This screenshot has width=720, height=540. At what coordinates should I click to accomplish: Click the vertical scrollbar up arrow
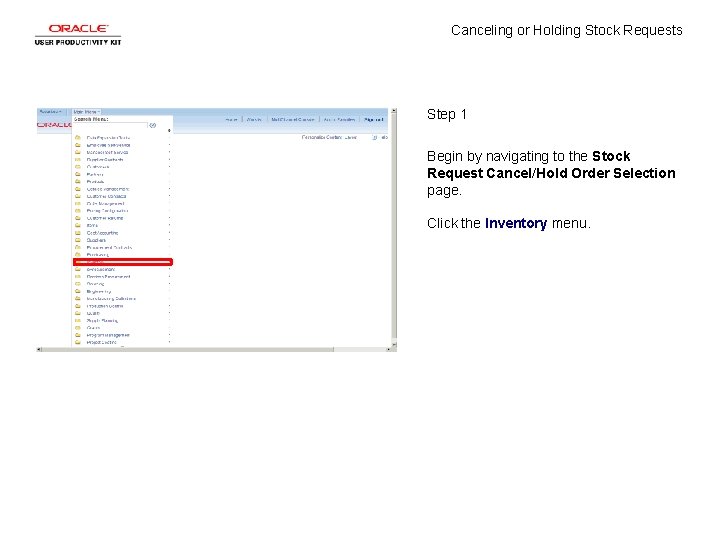click(x=394, y=111)
